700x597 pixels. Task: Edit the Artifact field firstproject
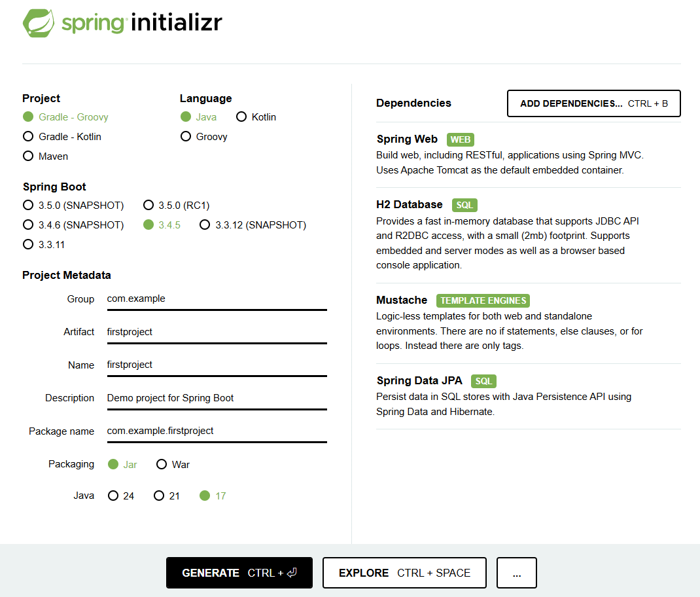217,332
